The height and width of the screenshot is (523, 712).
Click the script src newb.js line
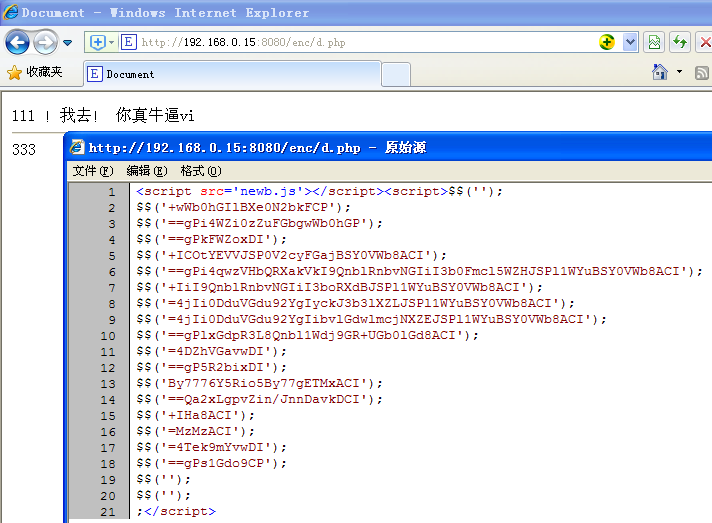tap(319, 192)
